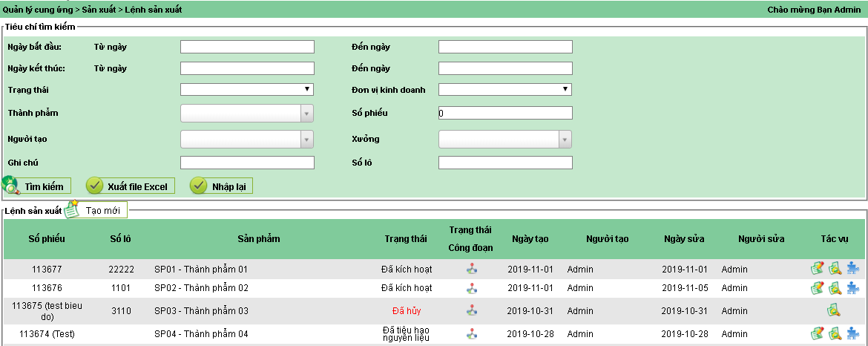View details of cancelled order 113675
Image resolution: width=868 pixels, height=346 pixels.
pyautogui.click(x=835, y=310)
